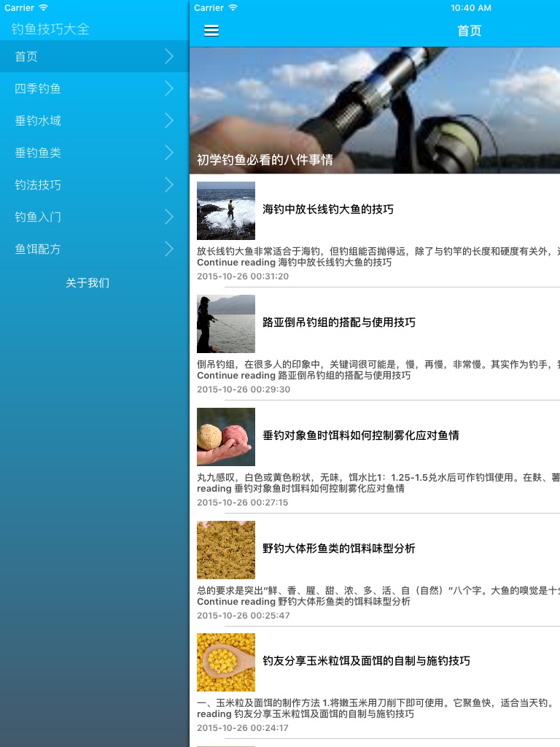Viewport: 560px width, 747px height.
Task: Click the reading 垂钓对象鱼时饵料如何控制雾化应对鱼情 line
Action: point(301,489)
